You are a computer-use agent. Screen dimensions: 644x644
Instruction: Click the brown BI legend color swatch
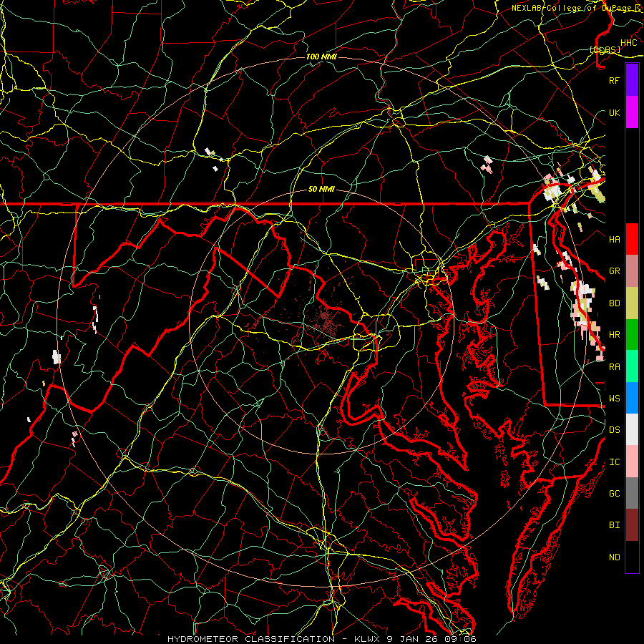click(632, 525)
